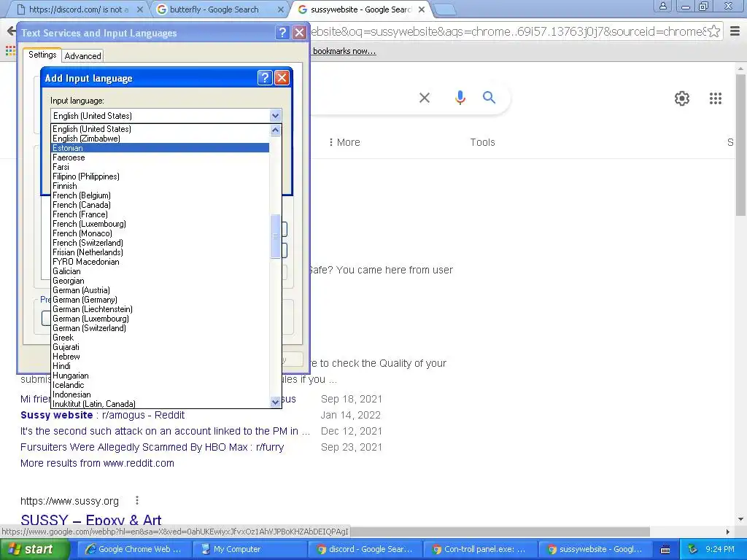The width and height of the screenshot is (747, 560).
Task: Click the language list scrollbar thumb
Action: tap(275, 237)
